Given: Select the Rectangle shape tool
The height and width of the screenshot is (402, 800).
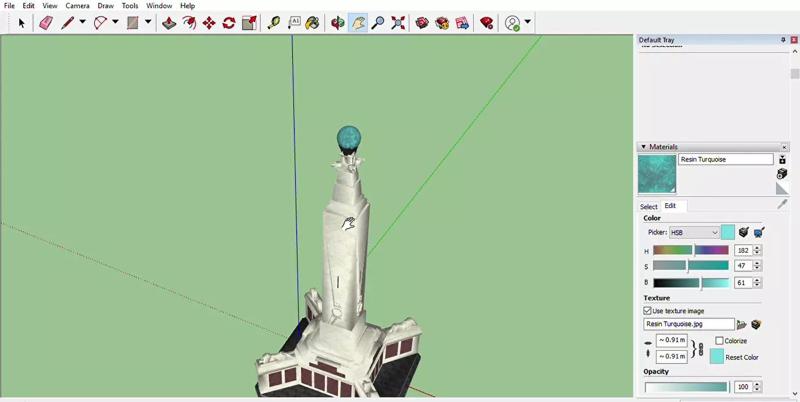Looking at the screenshot, I should tap(133, 23).
